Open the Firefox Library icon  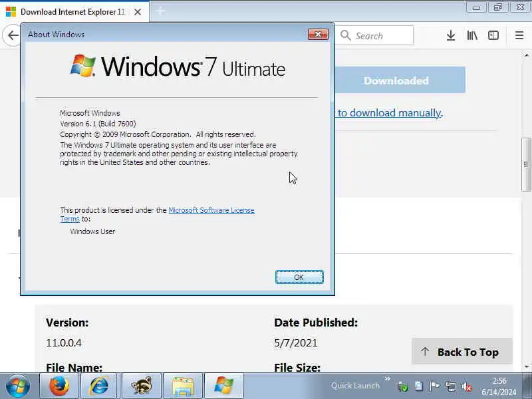tap(472, 35)
